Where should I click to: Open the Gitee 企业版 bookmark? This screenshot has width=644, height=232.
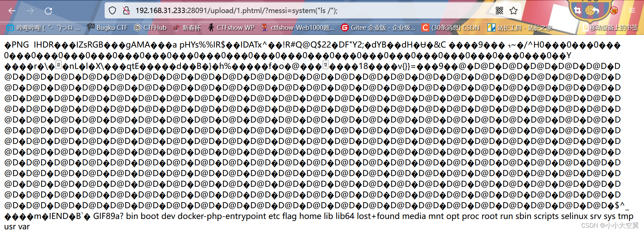[x=378, y=28]
